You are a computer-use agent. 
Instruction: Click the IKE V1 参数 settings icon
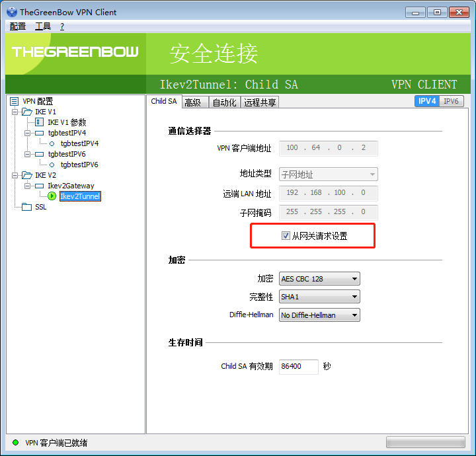pos(39,122)
